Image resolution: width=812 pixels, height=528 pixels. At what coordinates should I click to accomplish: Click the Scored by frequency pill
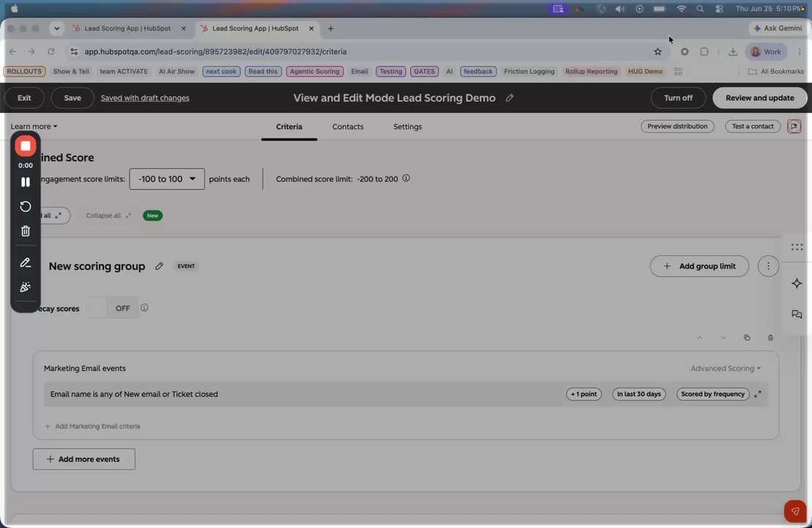coord(712,395)
